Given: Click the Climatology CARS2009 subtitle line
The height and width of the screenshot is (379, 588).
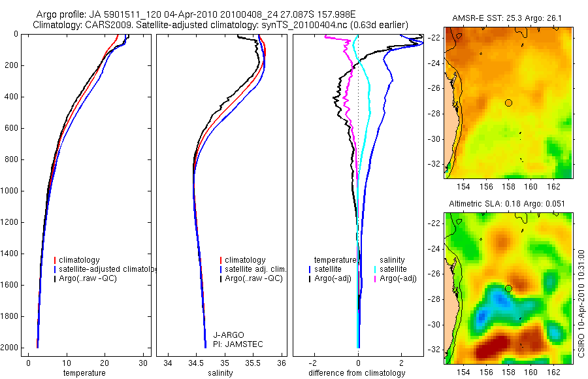Looking at the screenshot, I should pos(221,25).
